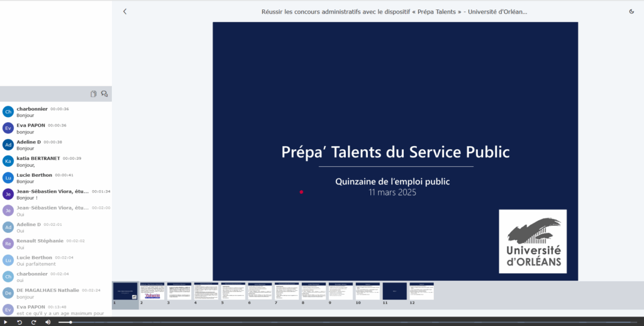Click the '11 mars 2025' date on the slide

pos(392,193)
